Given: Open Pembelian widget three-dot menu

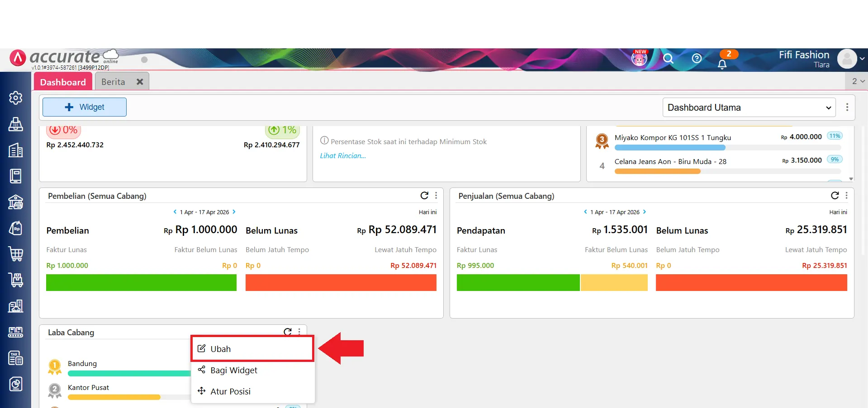Looking at the screenshot, I should point(436,195).
